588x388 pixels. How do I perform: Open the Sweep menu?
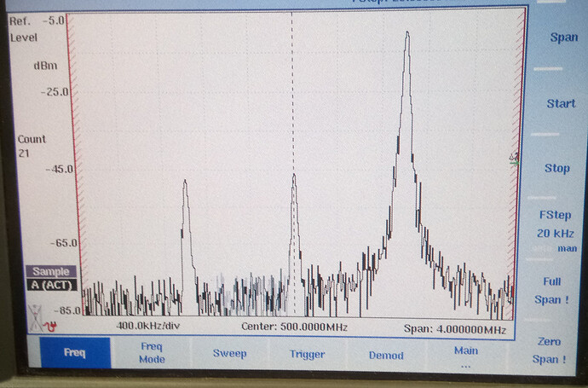click(229, 354)
